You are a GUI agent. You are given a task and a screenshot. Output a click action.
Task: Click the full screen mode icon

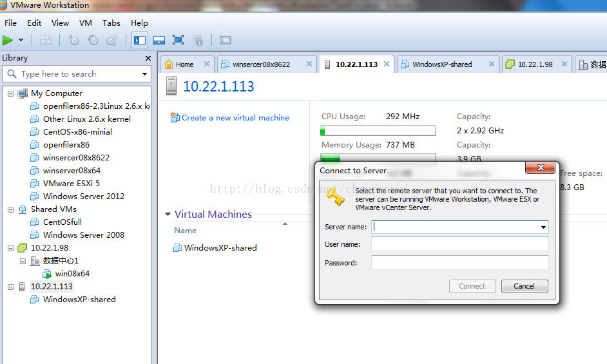pos(178,40)
